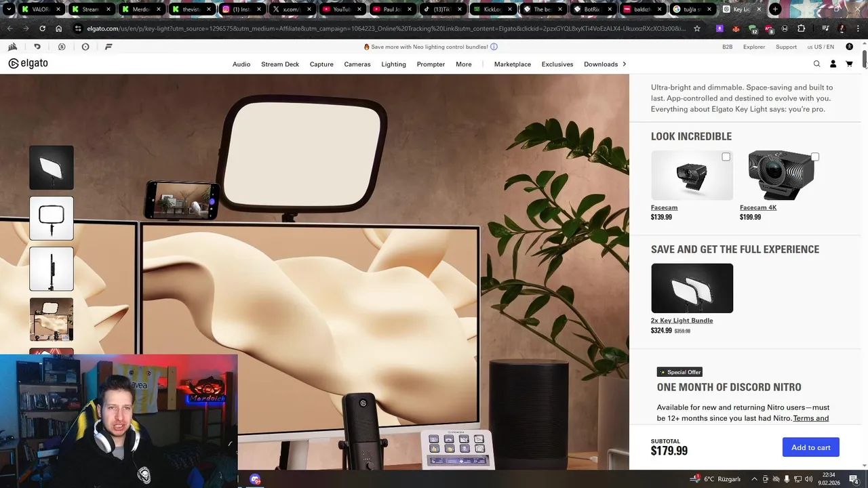The image size is (868, 488).
Task: Open Downloads in the navigation
Action: tap(601, 64)
